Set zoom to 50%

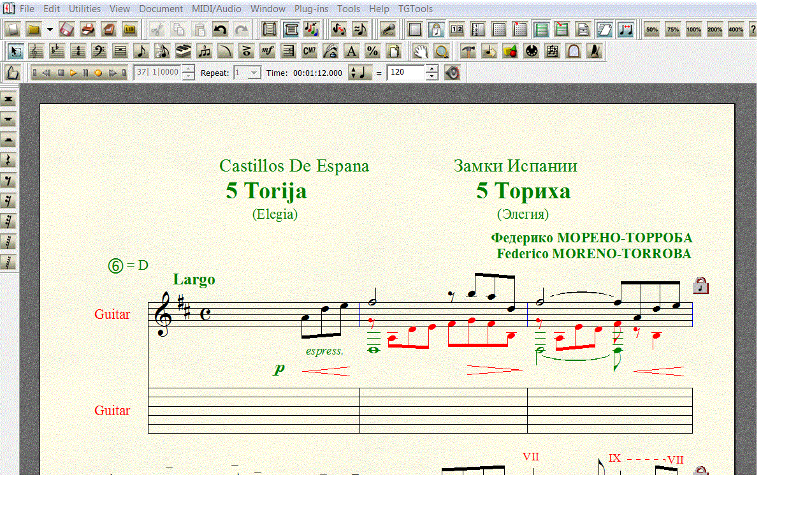pos(651,29)
